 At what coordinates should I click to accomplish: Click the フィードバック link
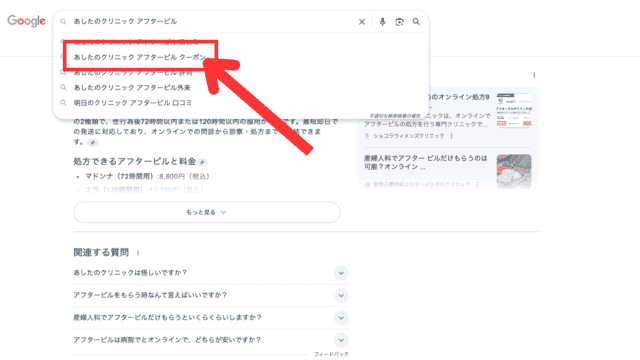coord(331,354)
